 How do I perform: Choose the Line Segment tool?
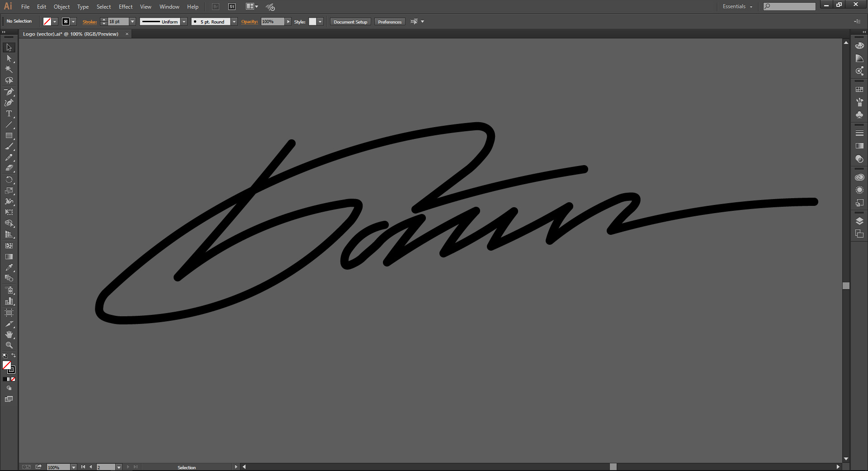click(9, 125)
